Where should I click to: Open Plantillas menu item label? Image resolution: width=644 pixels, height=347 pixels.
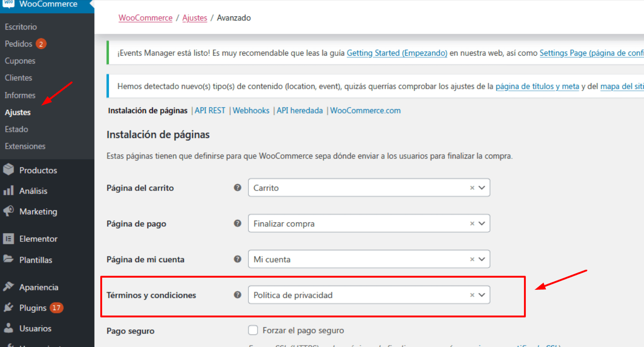[36, 259]
